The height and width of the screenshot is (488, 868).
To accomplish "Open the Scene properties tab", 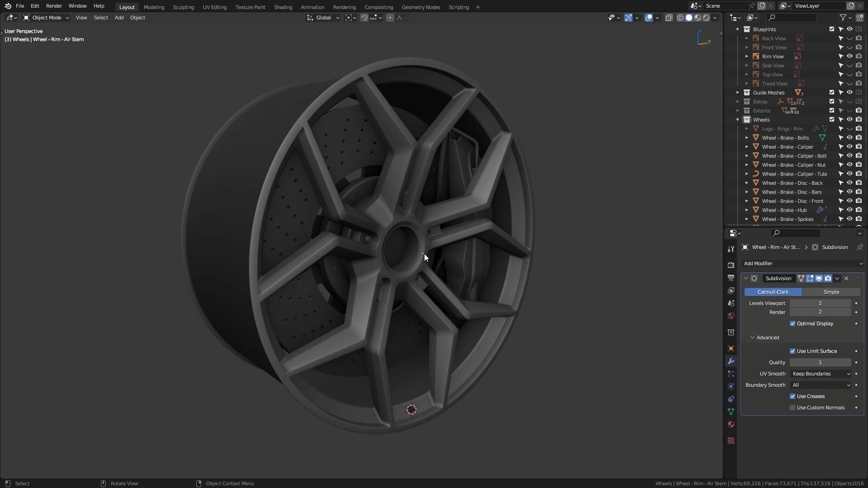I will tap(731, 303).
